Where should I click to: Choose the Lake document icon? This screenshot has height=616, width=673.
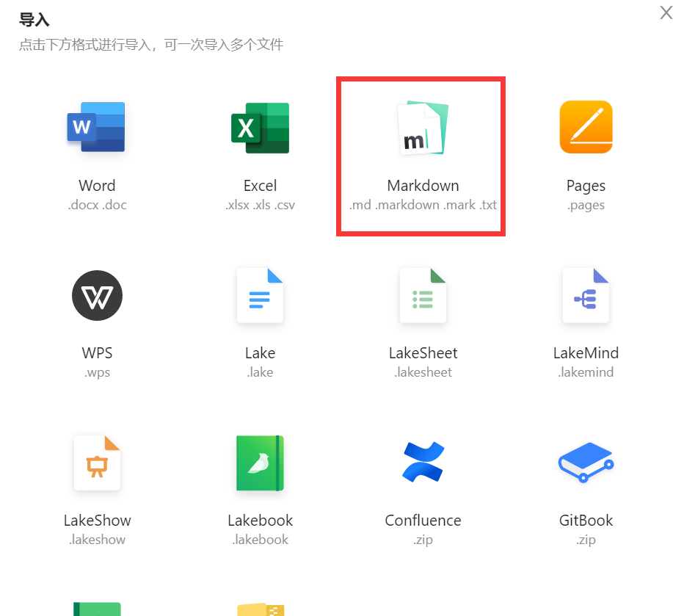260,295
